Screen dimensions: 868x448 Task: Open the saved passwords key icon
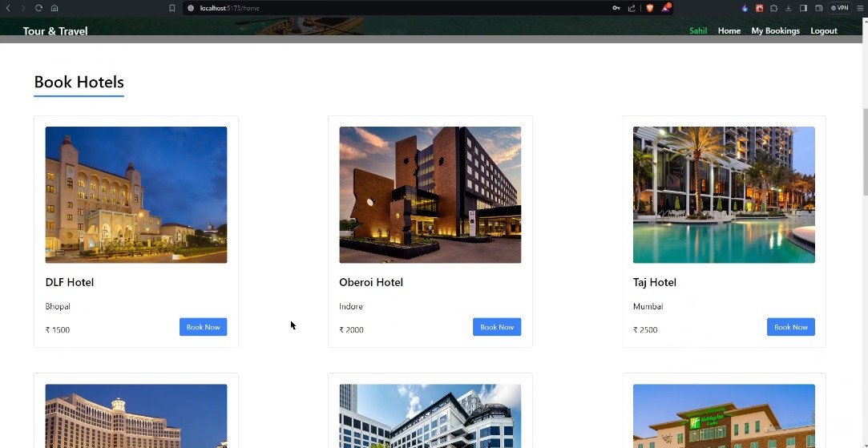[x=616, y=8]
